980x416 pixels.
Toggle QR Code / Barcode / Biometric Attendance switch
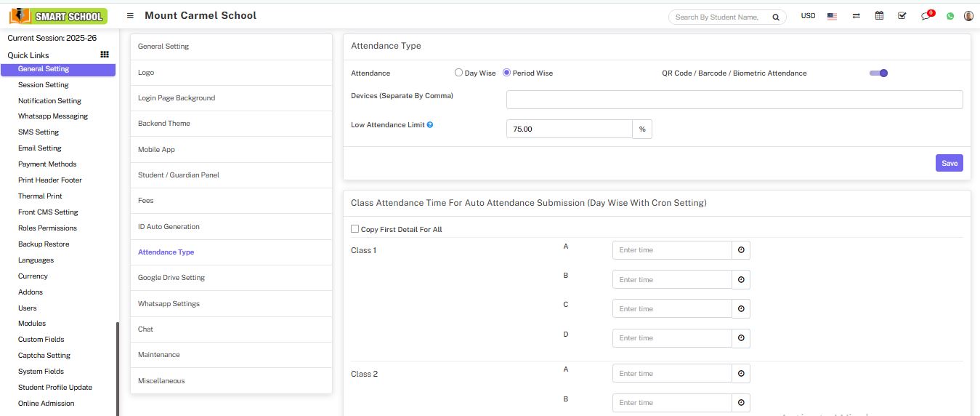click(879, 73)
